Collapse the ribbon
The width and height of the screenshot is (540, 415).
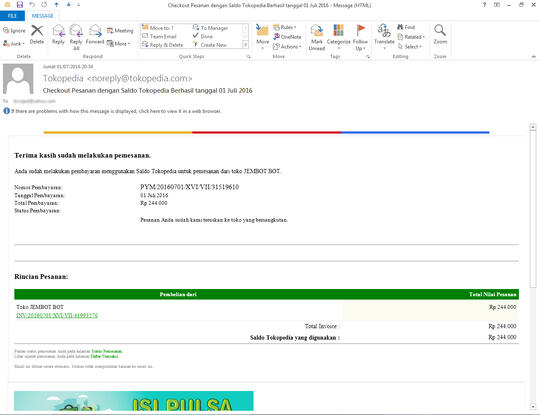(533, 56)
